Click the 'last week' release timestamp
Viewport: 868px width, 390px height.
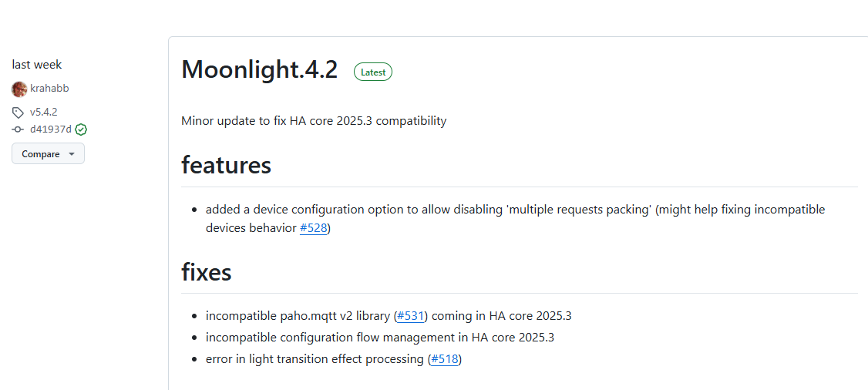(x=37, y=65)
